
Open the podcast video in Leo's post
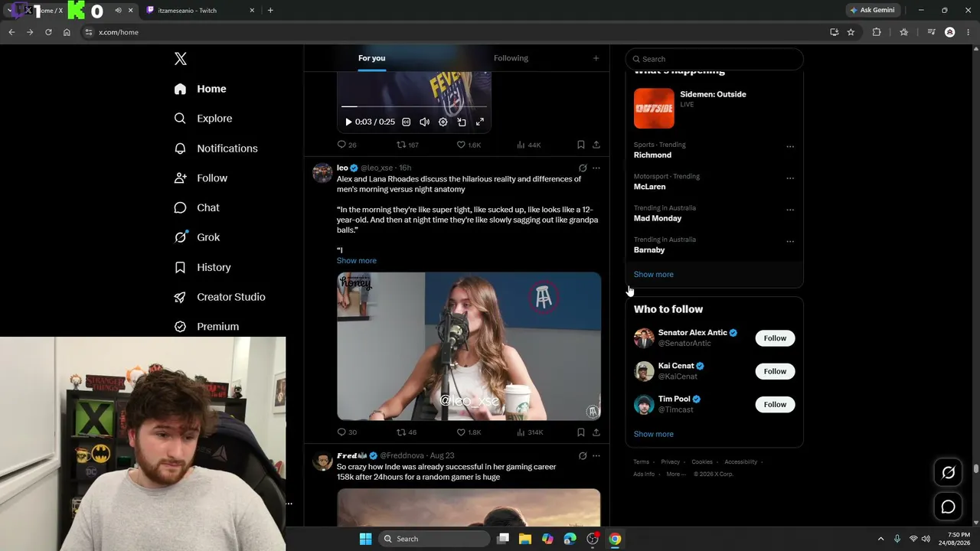469,346
